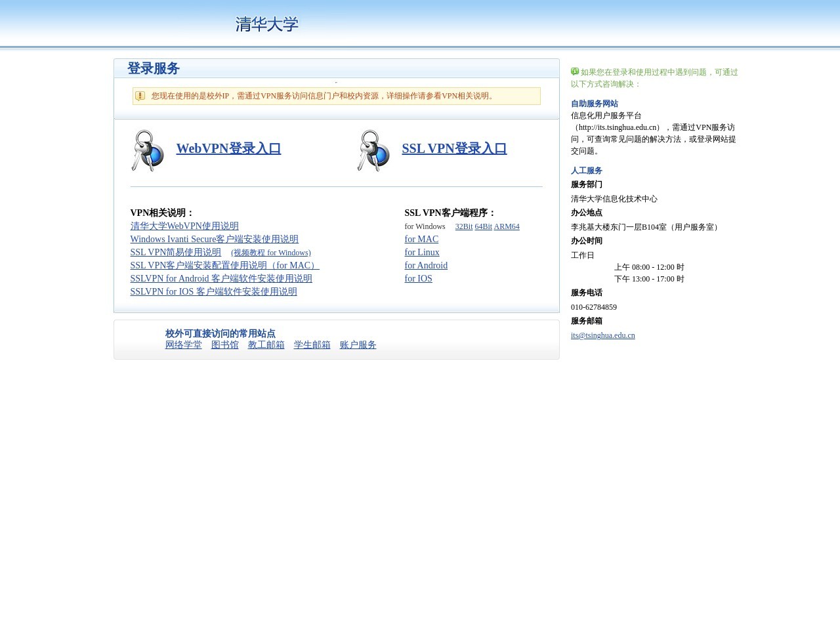Click the 服务邮箱 label
The width and height of the screenshot is (840, 630).
click(x=587, y=321)
